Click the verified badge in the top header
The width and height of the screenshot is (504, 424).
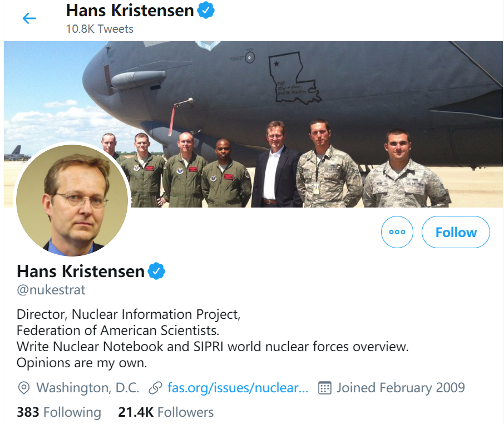[207, 10]
